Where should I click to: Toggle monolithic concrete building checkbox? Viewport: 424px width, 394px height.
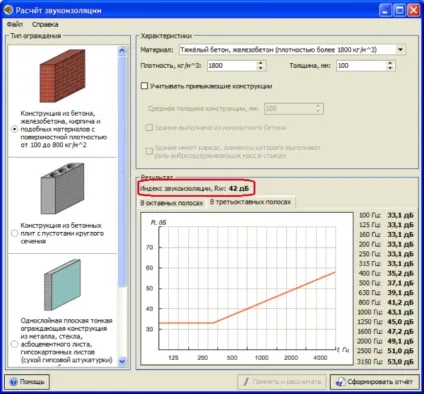tap(149, 128)
